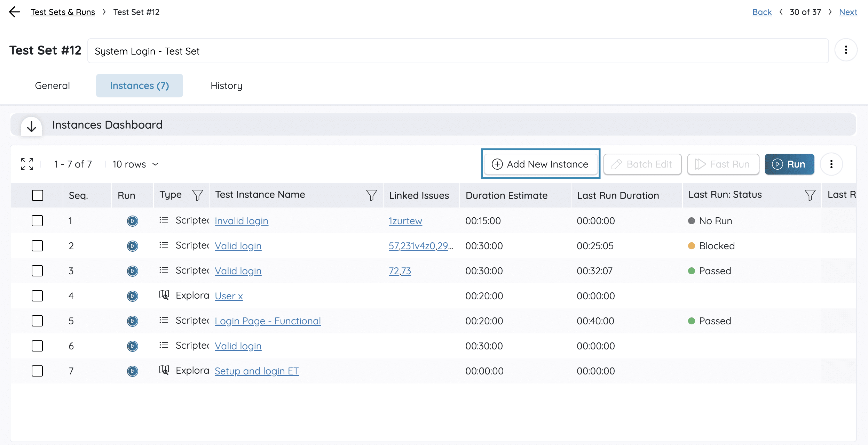Click the No Run status in row 1
Viewport: 868px width, 445px height.
710,221
